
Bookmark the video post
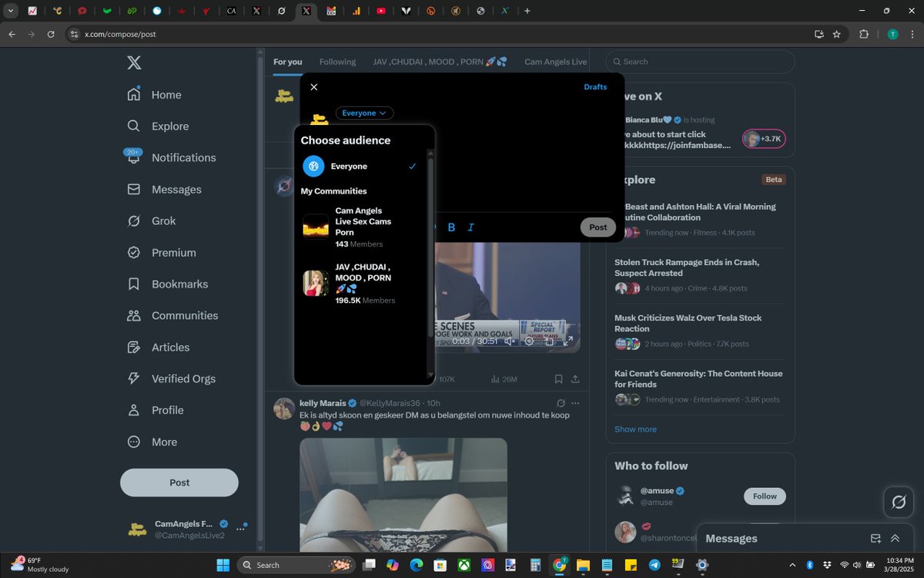(x=558, y=379)
